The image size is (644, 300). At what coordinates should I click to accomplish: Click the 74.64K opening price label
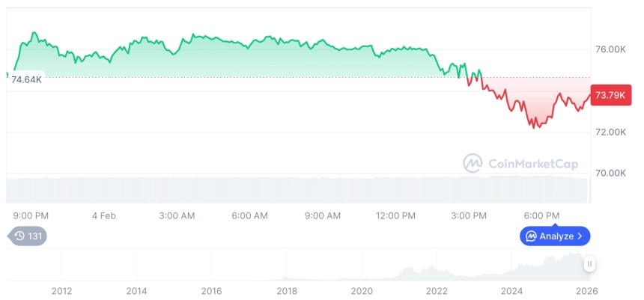tap(26, 79)
